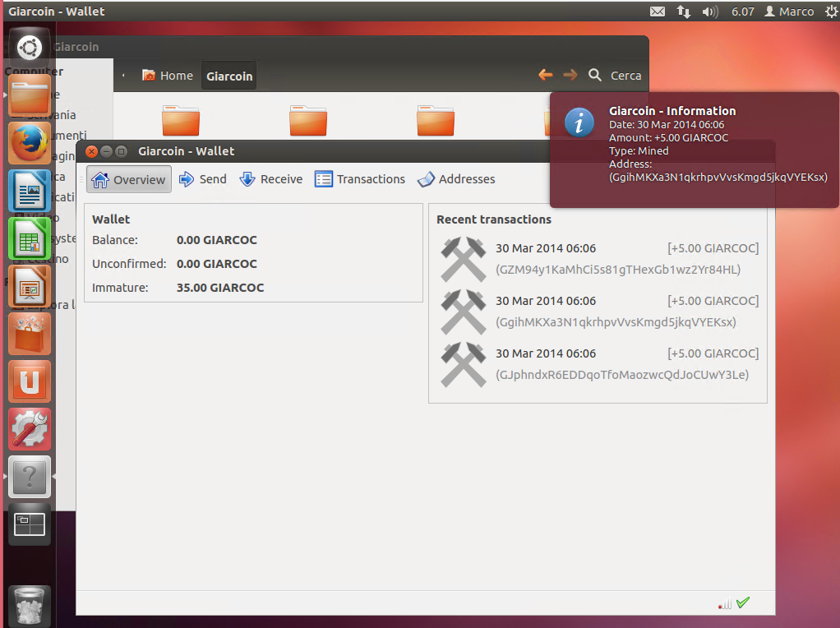This screenshot has width=840, height=628.
Task: Open the Overview tab in the wallet
Action: [x=129, y=179]
